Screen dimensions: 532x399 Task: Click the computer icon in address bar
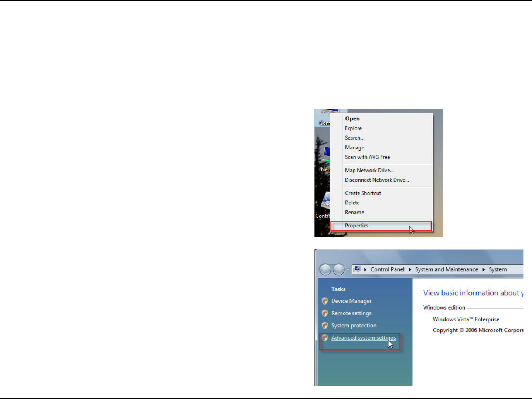click(357, 269)
